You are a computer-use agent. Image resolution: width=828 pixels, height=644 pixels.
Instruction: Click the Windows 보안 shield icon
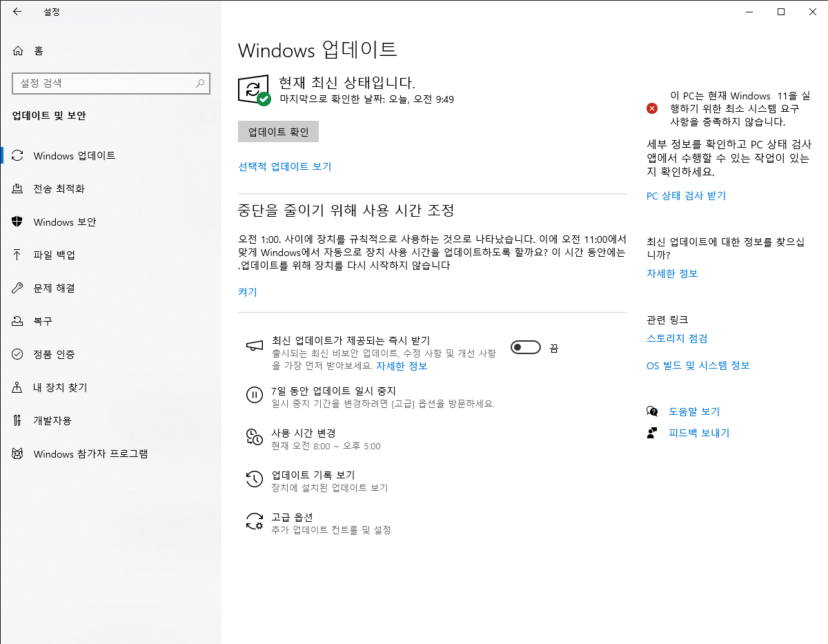click(18, 222)
